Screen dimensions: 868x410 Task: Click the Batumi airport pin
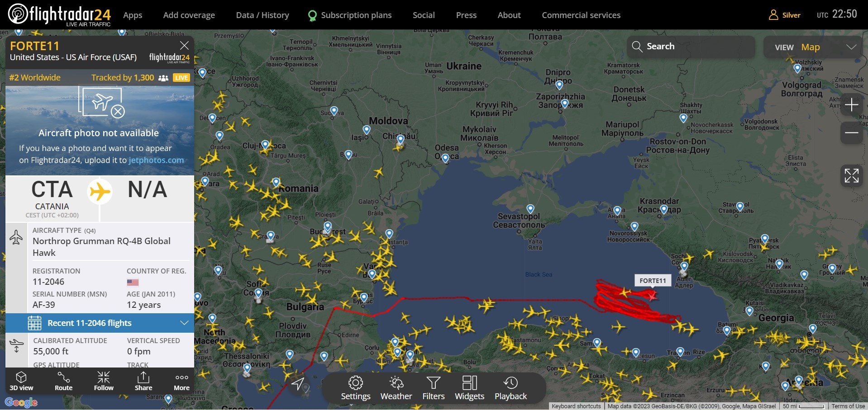pos(727,331)
